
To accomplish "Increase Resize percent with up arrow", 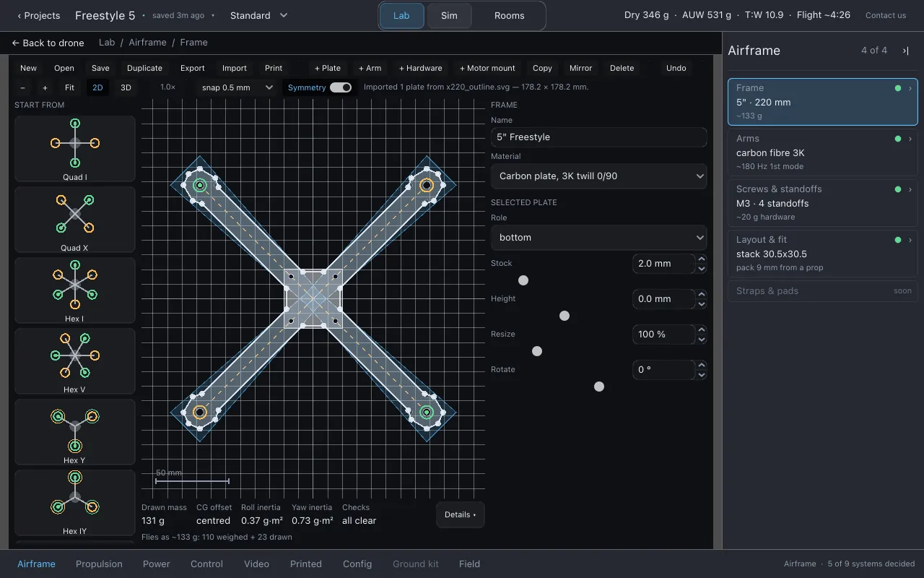I will coord(702,329).
